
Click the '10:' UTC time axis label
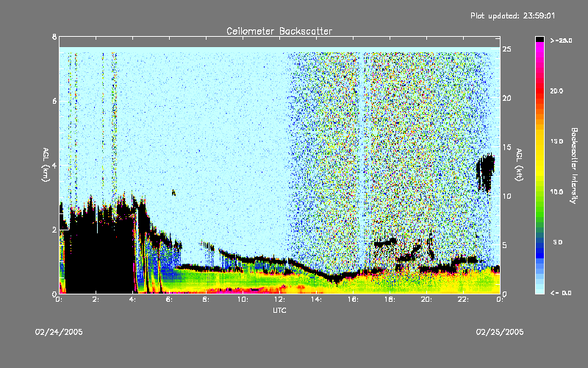point(243,300)
